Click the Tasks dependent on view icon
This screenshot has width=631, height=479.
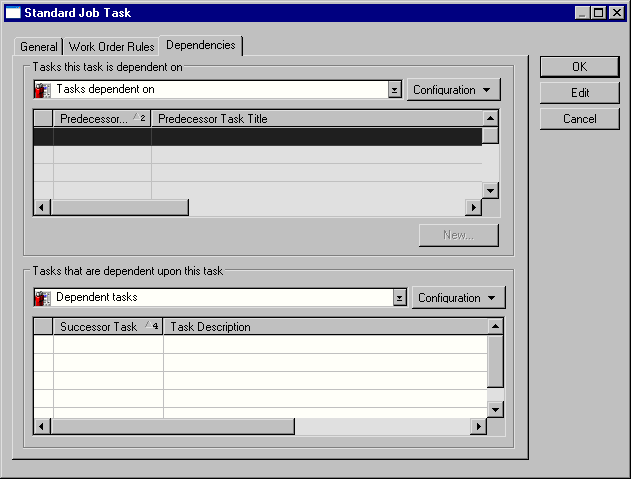[x=43, y=90]
